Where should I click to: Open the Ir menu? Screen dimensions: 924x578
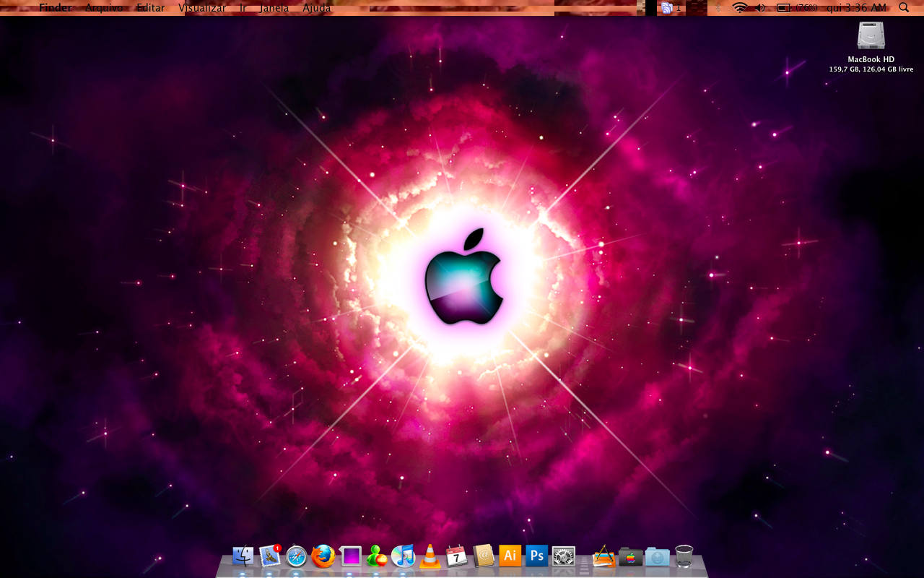pos(243,7)
